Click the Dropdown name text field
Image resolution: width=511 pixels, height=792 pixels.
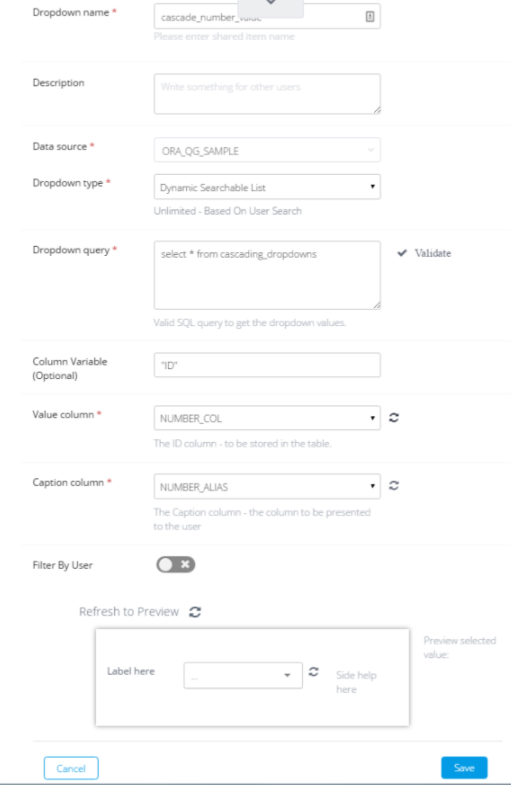(267, 17)
